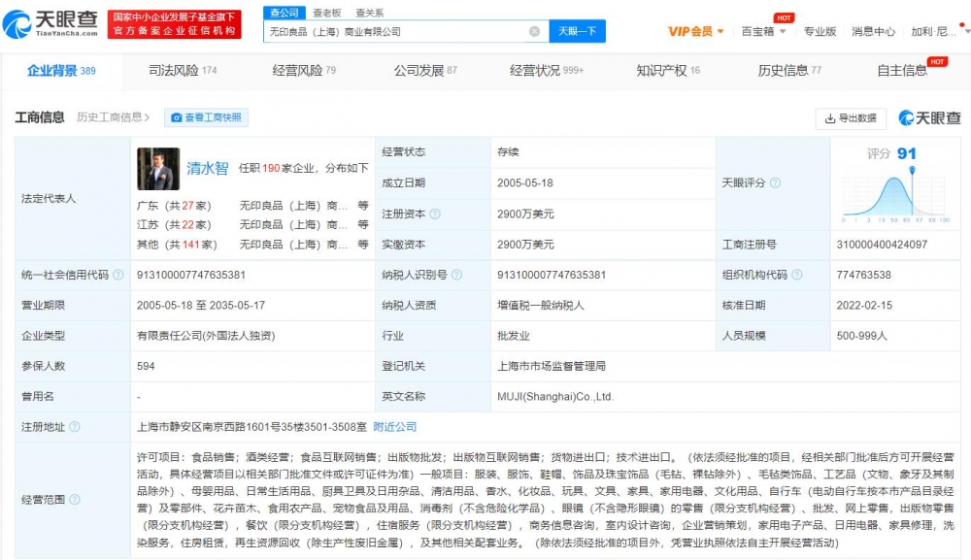Viewport: 971px width, 560px height.
Task: Click the 天眼一下 search button
Action: 577,31
